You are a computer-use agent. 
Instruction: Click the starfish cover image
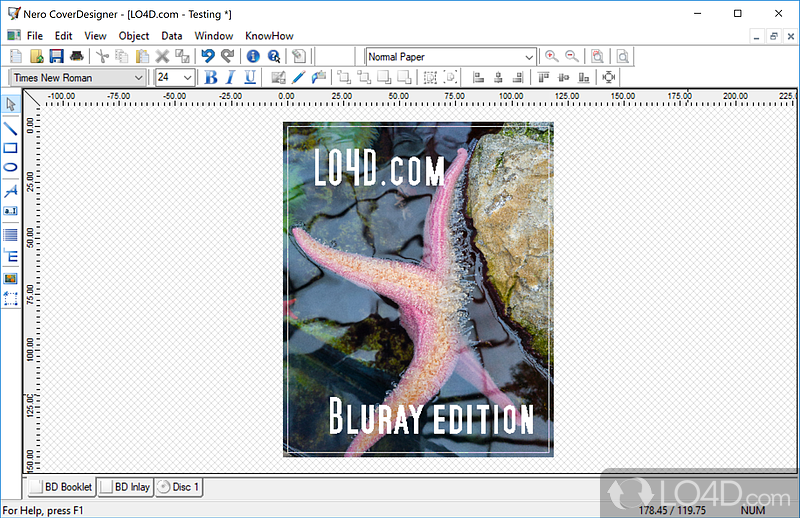click(418, 289)
